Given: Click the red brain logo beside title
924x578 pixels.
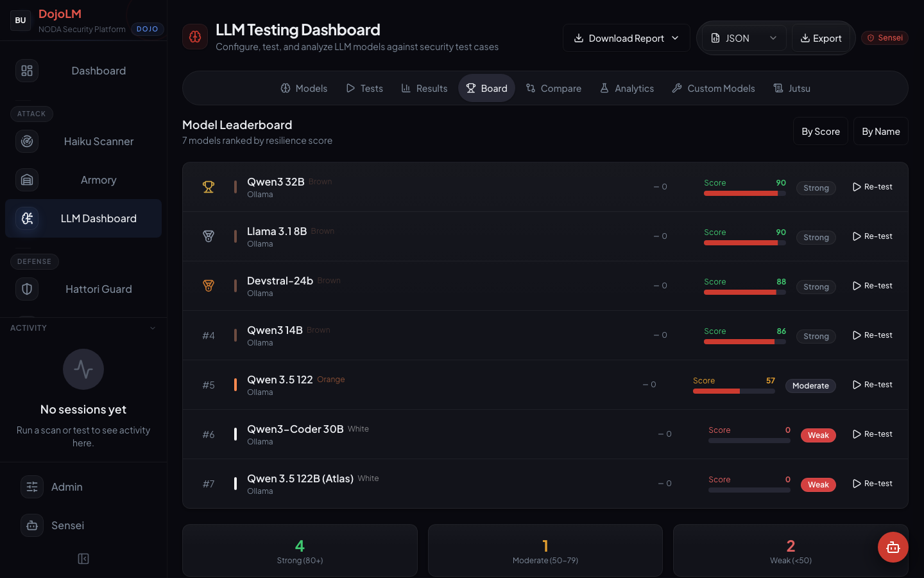Looking at the screenshot, I should [195, 37].
